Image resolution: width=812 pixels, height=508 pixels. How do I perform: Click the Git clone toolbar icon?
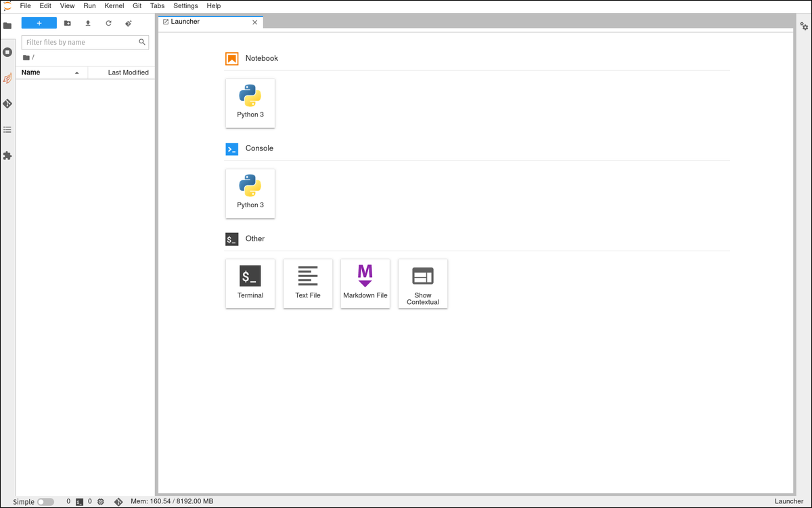(x=129, y=23)
